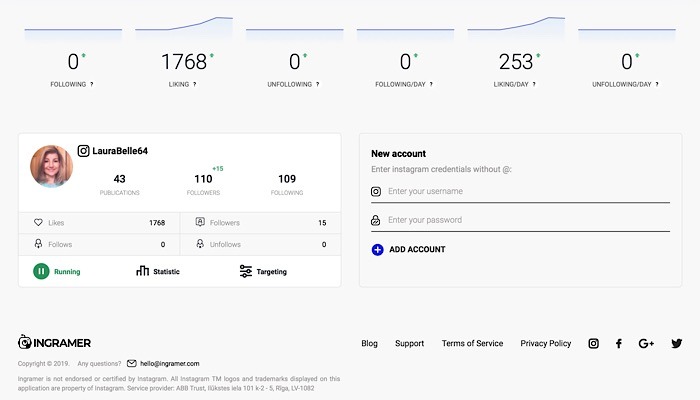
Task: Click the Statistic label
Action: coord(166,271)
